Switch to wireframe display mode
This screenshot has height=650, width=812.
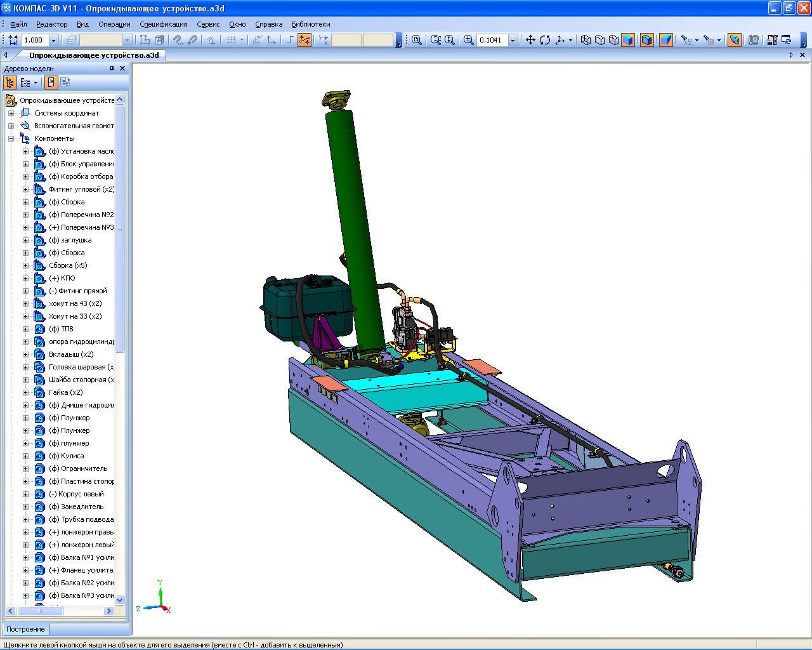coord(586,40)
